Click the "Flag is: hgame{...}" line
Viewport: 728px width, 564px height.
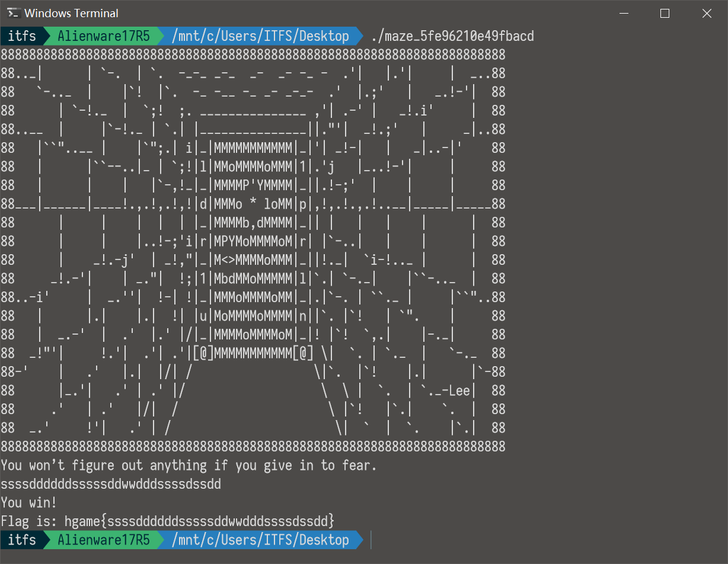click(x=168, y=521)
